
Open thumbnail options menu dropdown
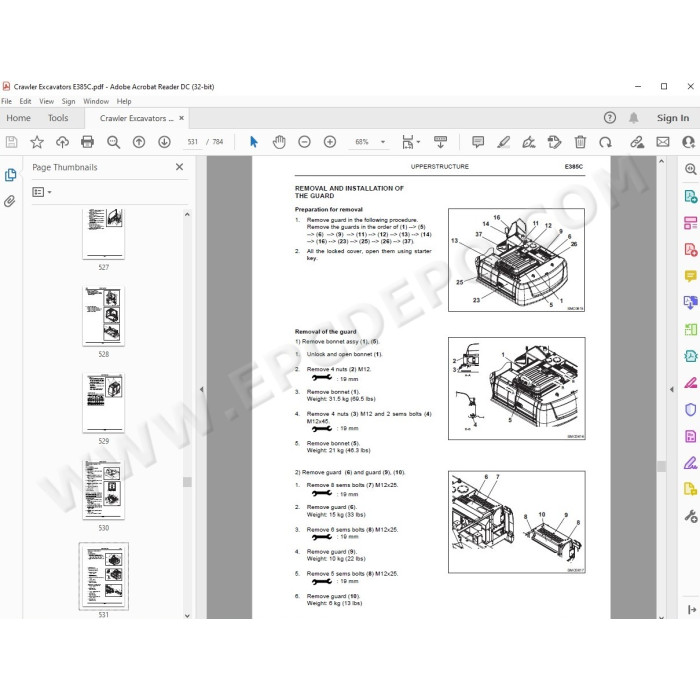click(x=42, y=192)
